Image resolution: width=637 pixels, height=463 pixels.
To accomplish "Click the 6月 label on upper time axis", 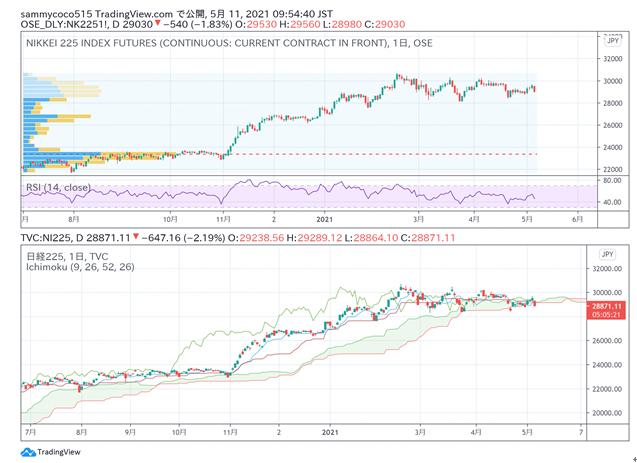I will point(577,217).
